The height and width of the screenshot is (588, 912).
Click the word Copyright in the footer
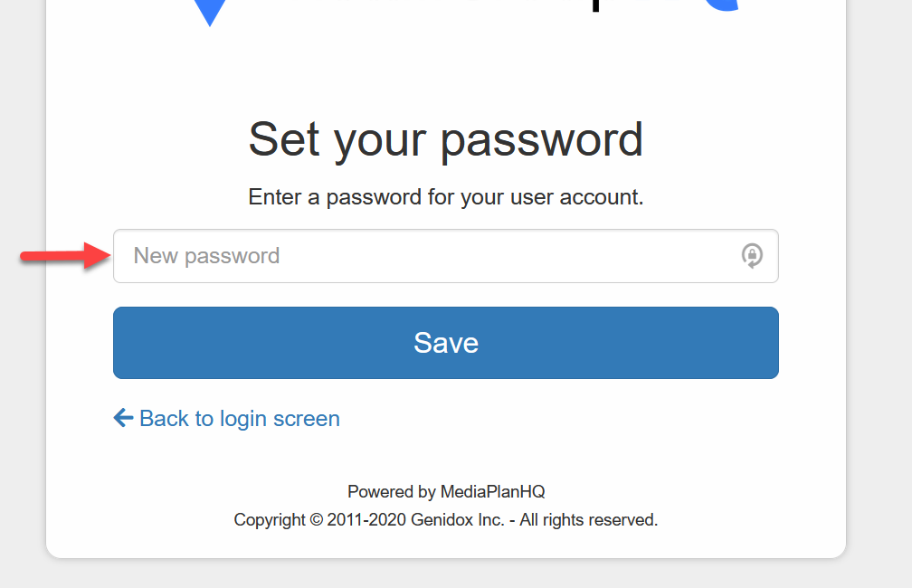[x=270, y=520]
